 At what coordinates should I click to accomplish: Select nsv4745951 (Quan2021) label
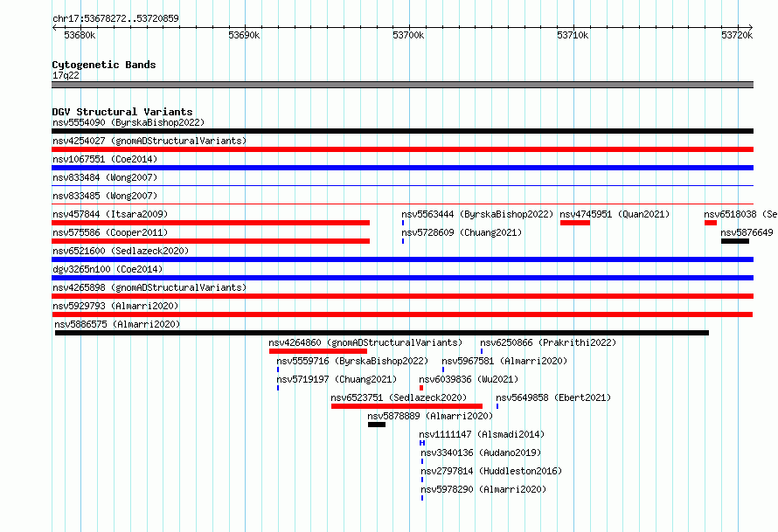(x=615, y=214)
